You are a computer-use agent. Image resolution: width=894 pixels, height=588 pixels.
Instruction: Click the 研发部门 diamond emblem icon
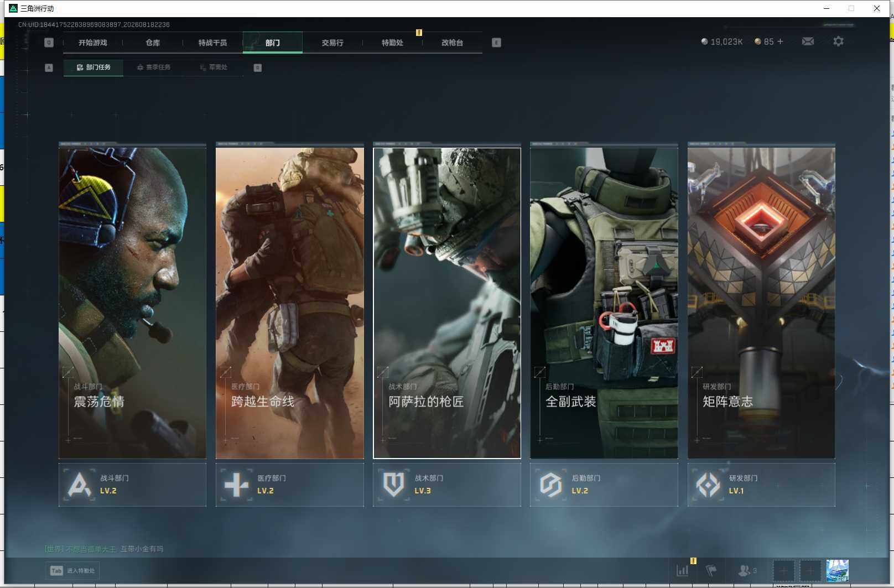(x=708, y=485)
